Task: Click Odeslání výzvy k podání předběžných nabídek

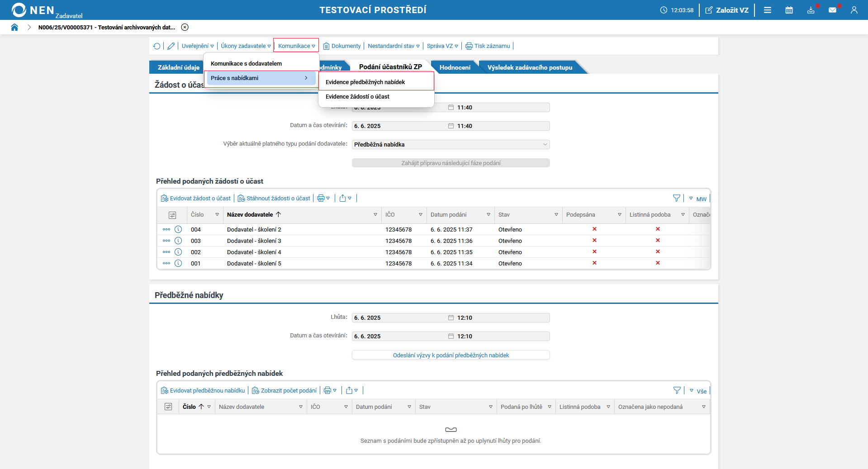Action: [x=451, y=355]
